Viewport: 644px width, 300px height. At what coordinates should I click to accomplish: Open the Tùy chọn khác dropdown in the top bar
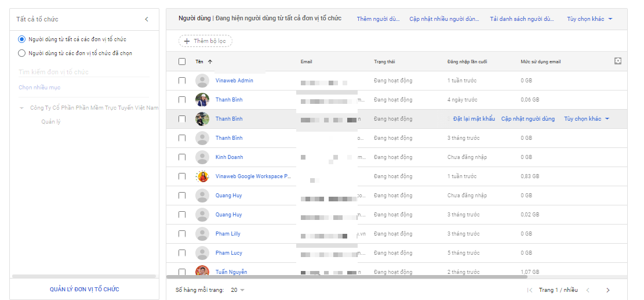pyautogui.click(x=590, y=19)
